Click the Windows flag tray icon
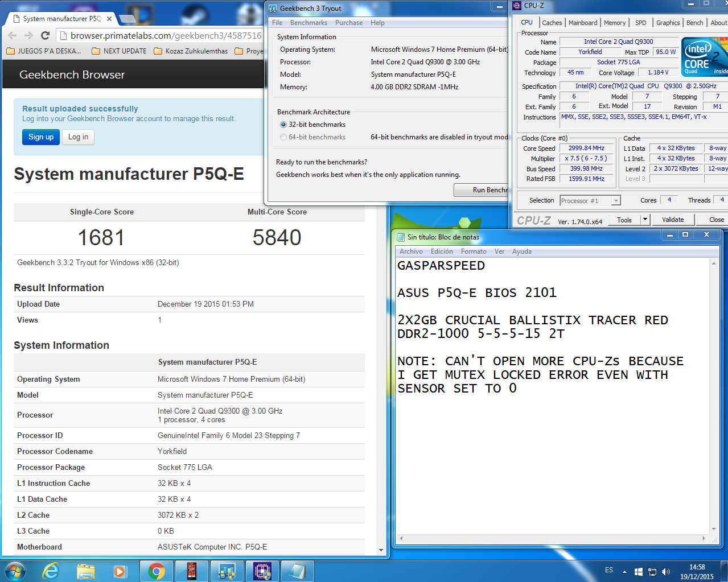The width and height of the screenshot is (728, 582). point(639,571)
